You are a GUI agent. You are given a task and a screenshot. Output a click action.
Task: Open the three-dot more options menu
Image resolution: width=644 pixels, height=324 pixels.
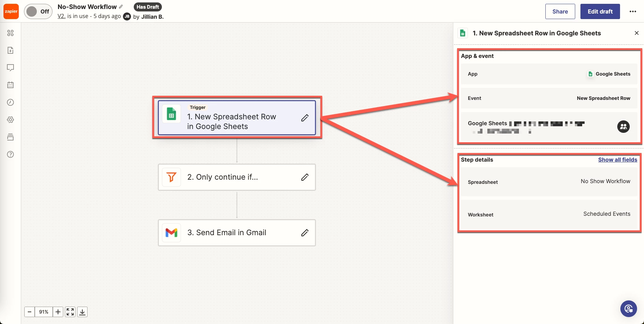point(633,11)
